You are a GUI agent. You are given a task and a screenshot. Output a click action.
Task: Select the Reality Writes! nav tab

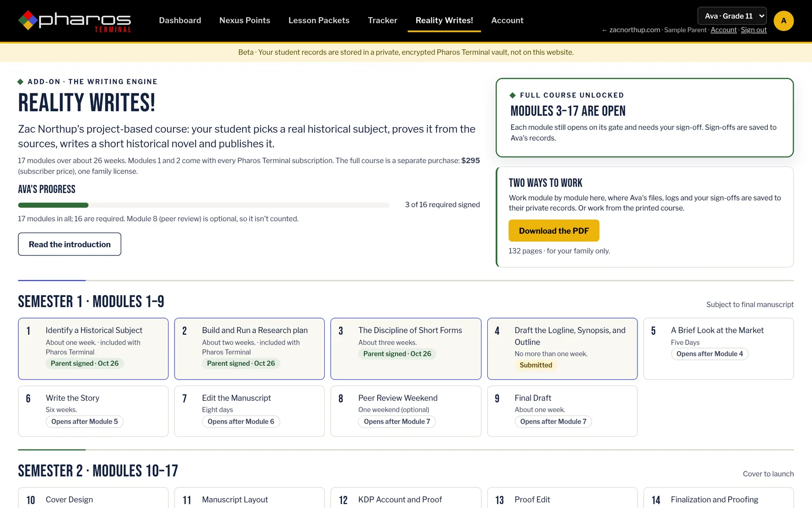(444, 20)
